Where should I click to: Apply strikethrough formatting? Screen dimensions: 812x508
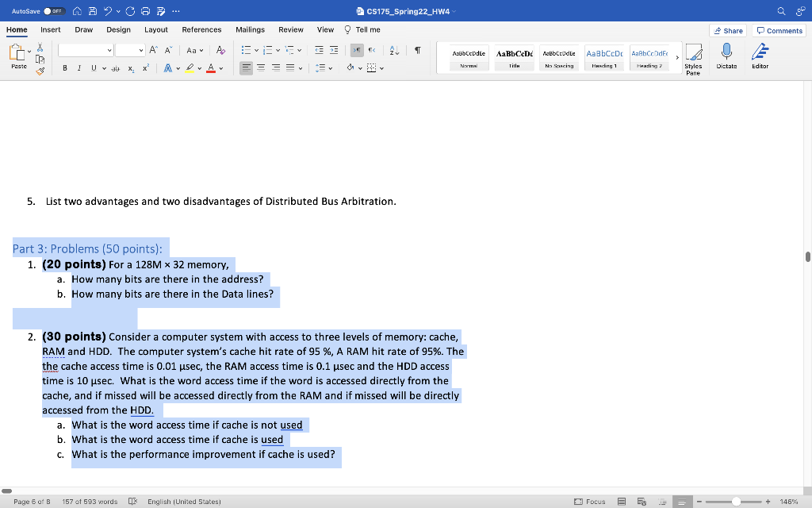[116, 68]
